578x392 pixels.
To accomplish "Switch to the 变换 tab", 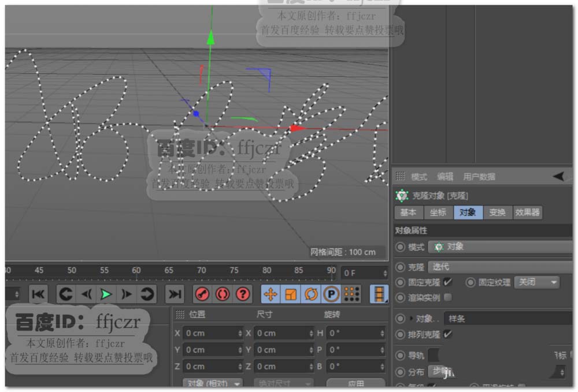I will 498,212.
